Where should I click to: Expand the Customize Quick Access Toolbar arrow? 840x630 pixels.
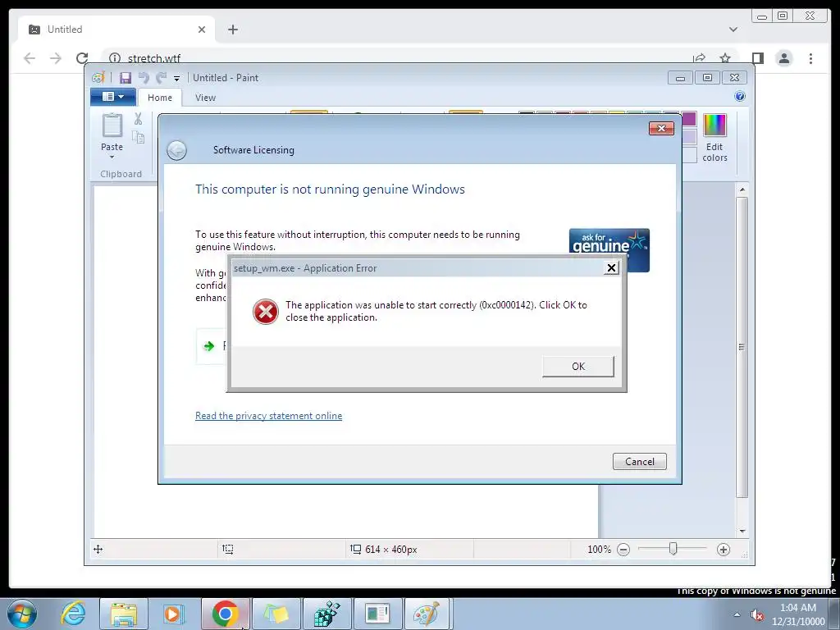pos(177,79)
